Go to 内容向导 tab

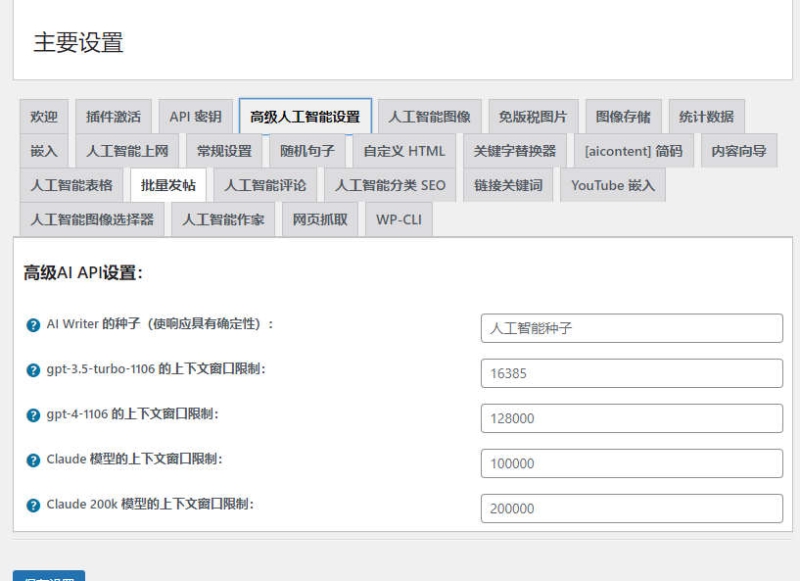[x=739, y=150]
